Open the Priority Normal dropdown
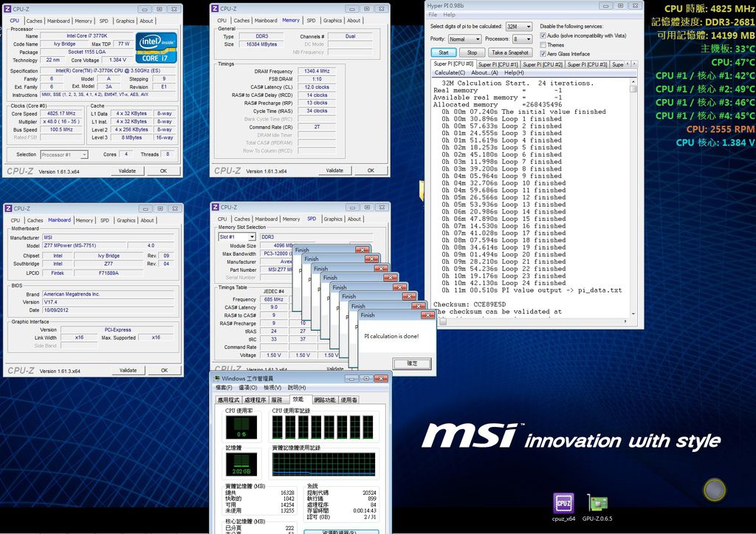This screenshot has height=534, width=756. [x=464, y=39]
